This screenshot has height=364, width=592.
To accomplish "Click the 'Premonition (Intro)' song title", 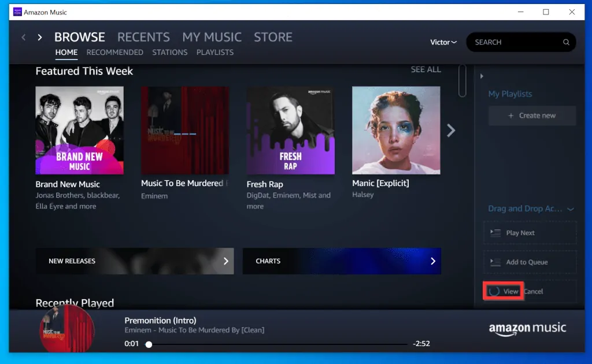I will [161, 321].
